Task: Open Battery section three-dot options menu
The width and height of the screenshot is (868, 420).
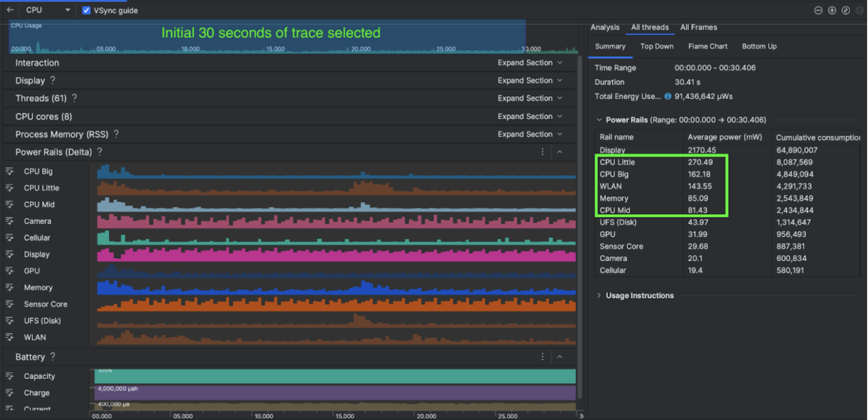Action: click(x=542, y=357)
